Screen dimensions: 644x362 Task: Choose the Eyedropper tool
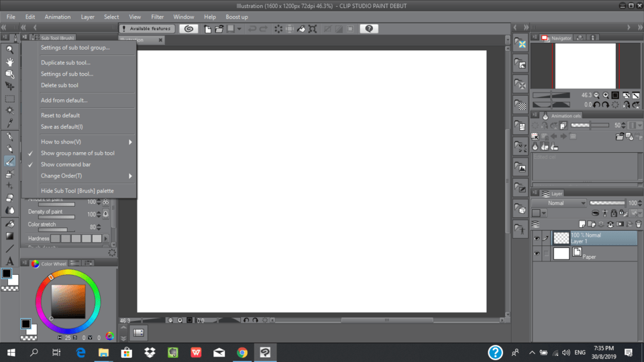coord(9,123)
